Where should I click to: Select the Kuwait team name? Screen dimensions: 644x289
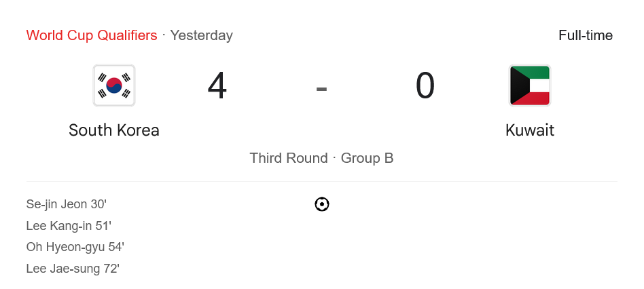(x=529, y=130)
